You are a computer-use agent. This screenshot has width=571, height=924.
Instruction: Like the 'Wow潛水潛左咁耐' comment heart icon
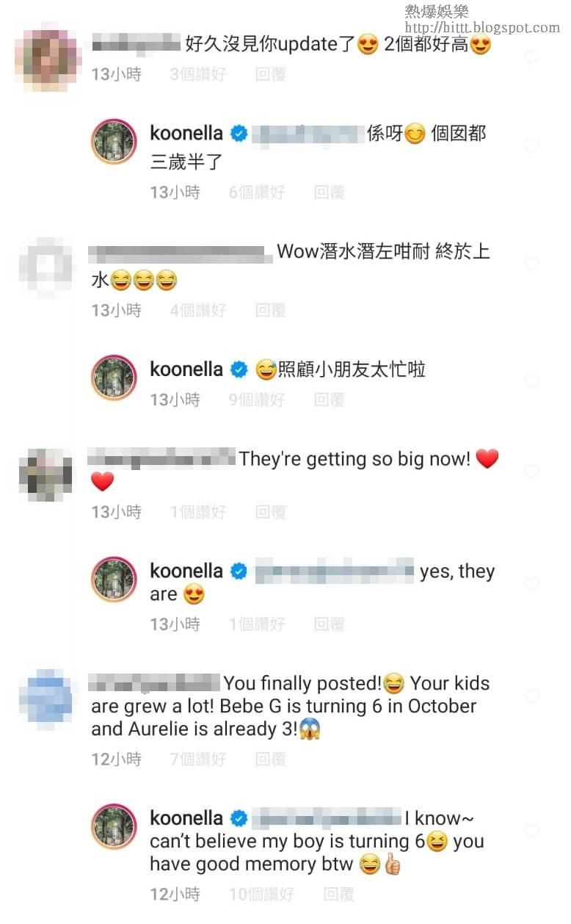(532, 264)
